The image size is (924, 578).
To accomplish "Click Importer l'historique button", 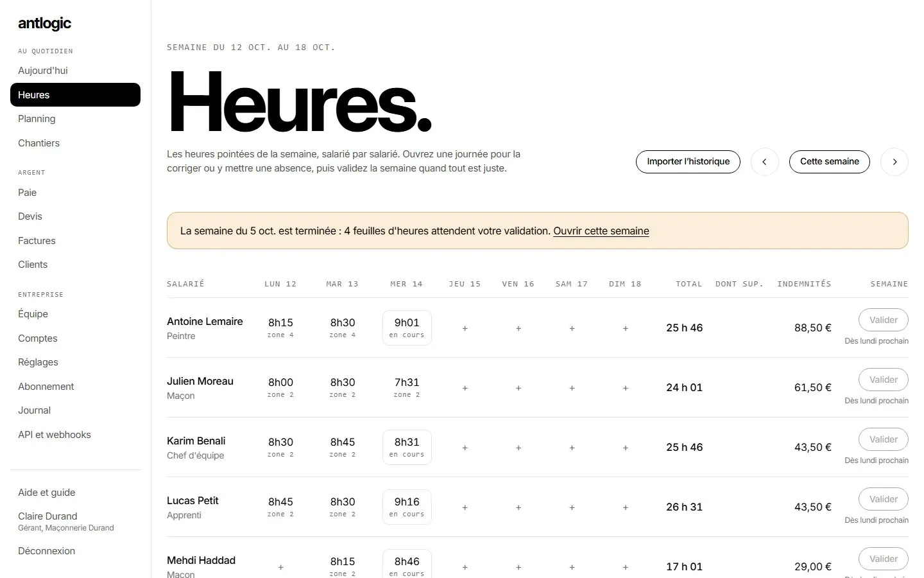I will tap(688, 162).
